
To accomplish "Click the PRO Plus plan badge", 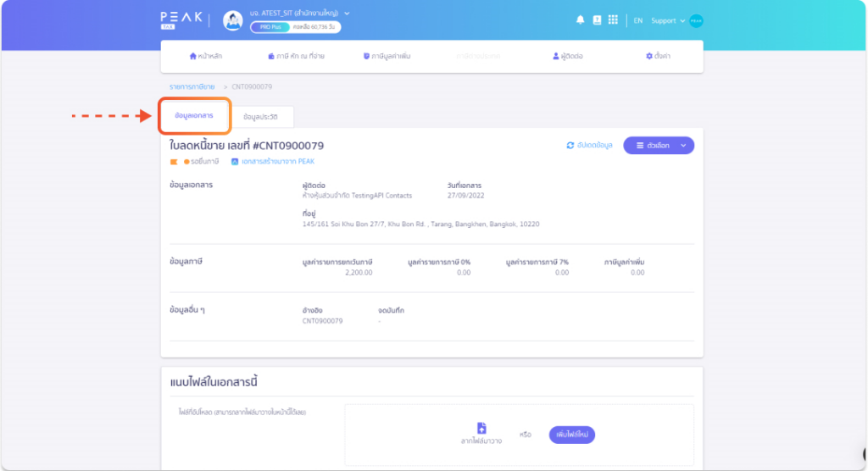I will pos(270,27).
